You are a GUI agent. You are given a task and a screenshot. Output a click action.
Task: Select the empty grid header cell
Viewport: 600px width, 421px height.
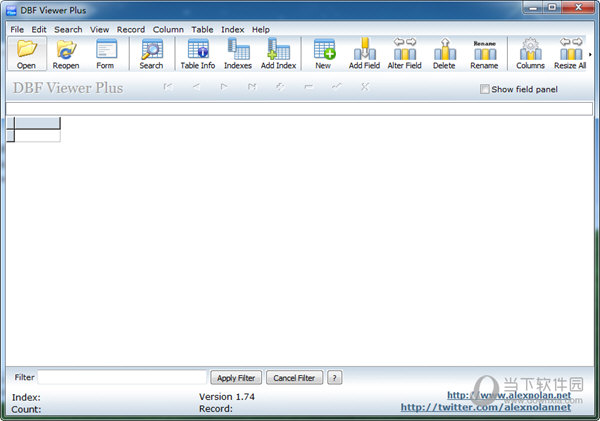[x=37, y=123]
